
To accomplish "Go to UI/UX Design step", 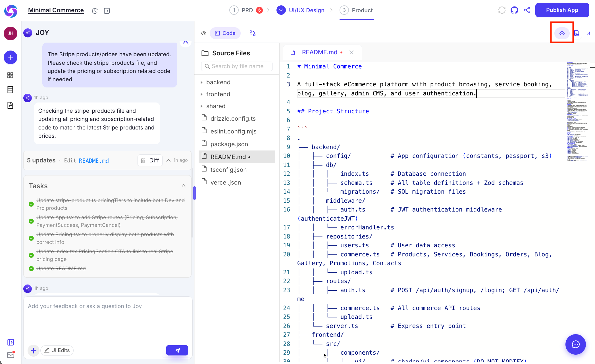I will (x=301, y=10).
